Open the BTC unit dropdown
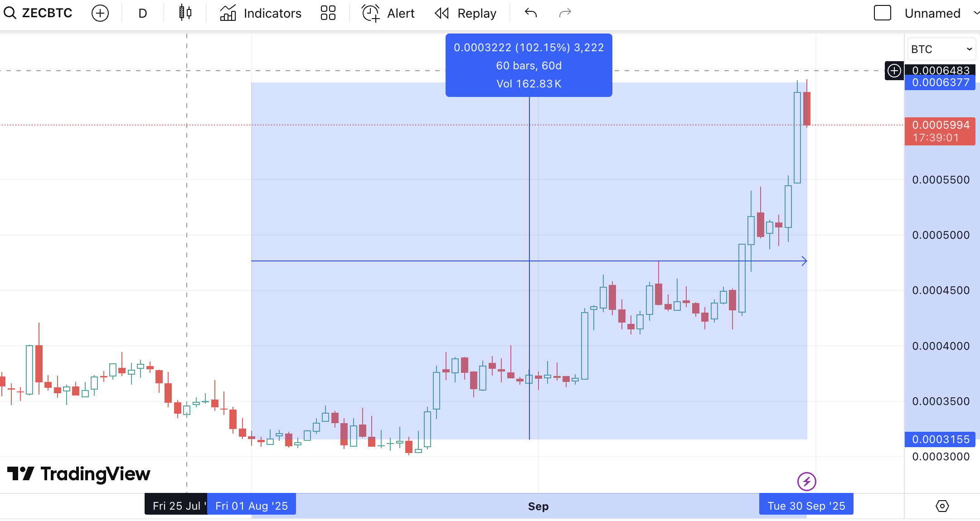The height and width of the screenshot is (521, 980). tap(941, 48)
